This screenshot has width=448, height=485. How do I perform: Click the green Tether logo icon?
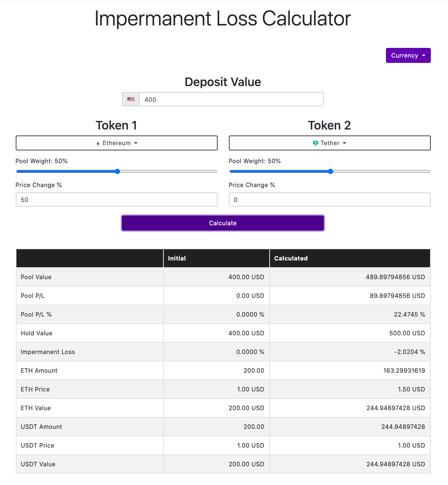pos(316,143)
